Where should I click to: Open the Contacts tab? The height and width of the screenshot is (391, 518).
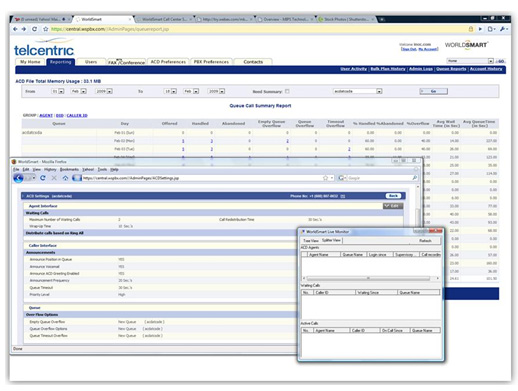pos(253,62)
